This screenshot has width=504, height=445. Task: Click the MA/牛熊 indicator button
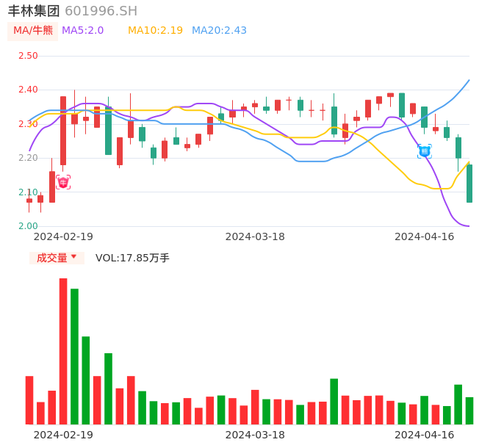click(x=33, y=31)
